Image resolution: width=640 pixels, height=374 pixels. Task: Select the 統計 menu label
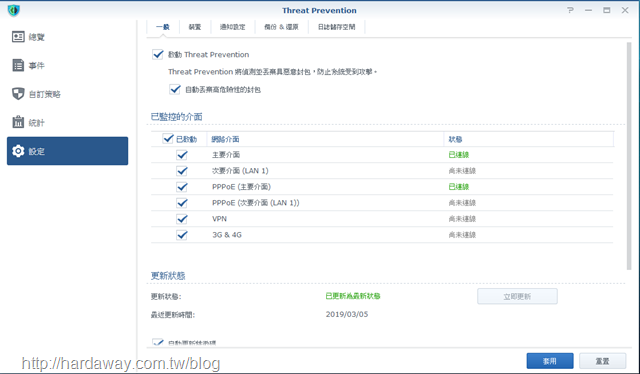tap(36, 122)
